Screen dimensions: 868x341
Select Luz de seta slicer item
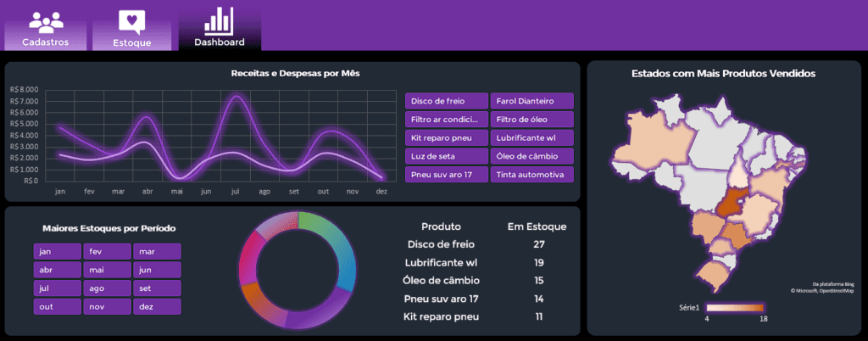pos(447,156)
